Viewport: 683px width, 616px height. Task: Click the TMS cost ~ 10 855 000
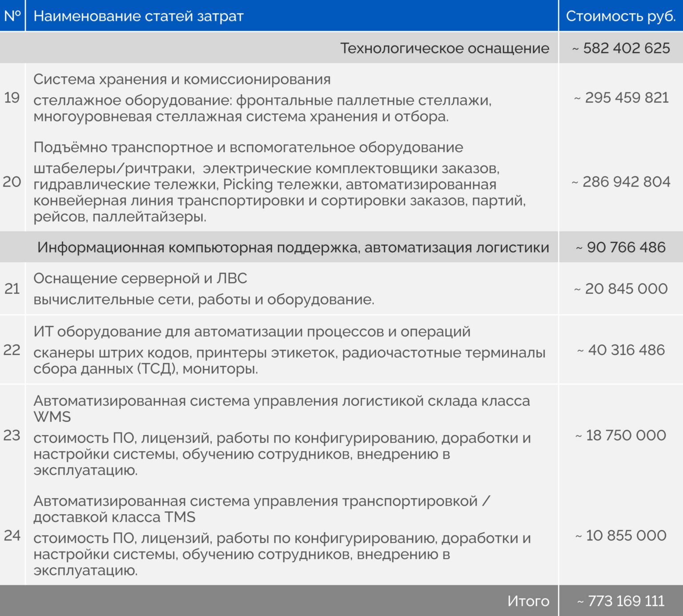pyautogui.click(x=621, y=535)
